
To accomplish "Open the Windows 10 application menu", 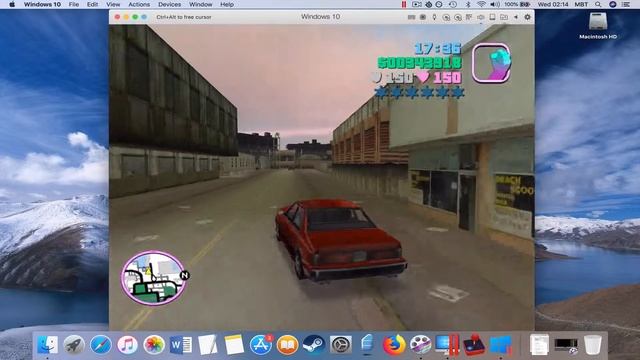I will tap(42, 4).
